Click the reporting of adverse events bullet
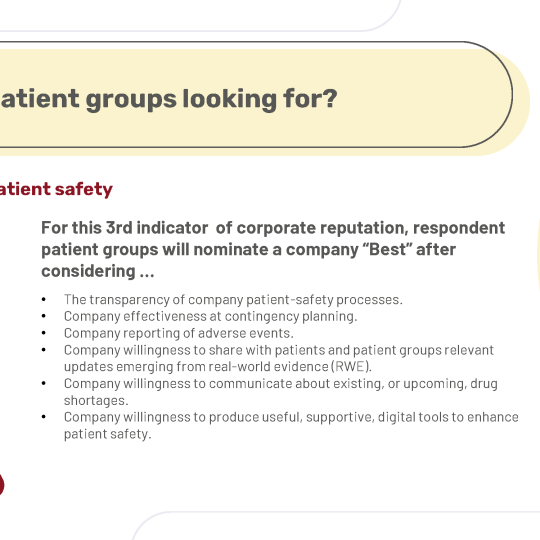This screenshot has height=540, width=540. [179, 333]
